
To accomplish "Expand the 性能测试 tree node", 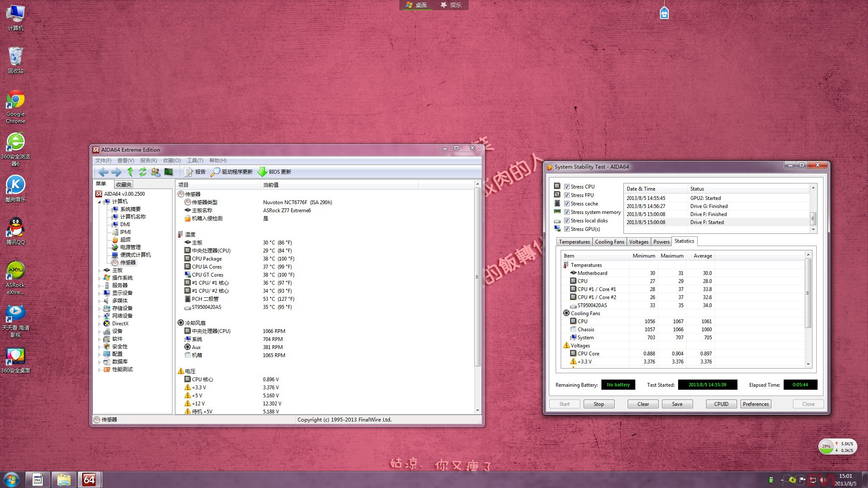I will click(100, 369).
